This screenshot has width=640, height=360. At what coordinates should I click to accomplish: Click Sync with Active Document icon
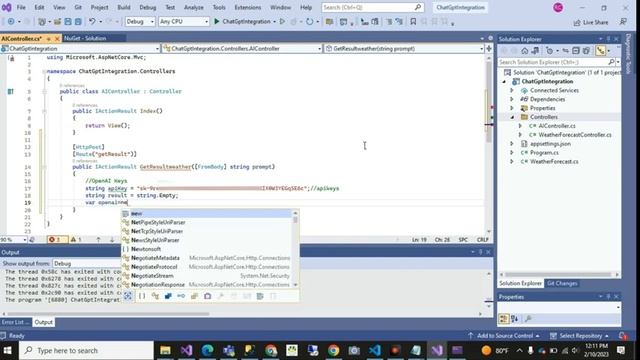[565, 51]
